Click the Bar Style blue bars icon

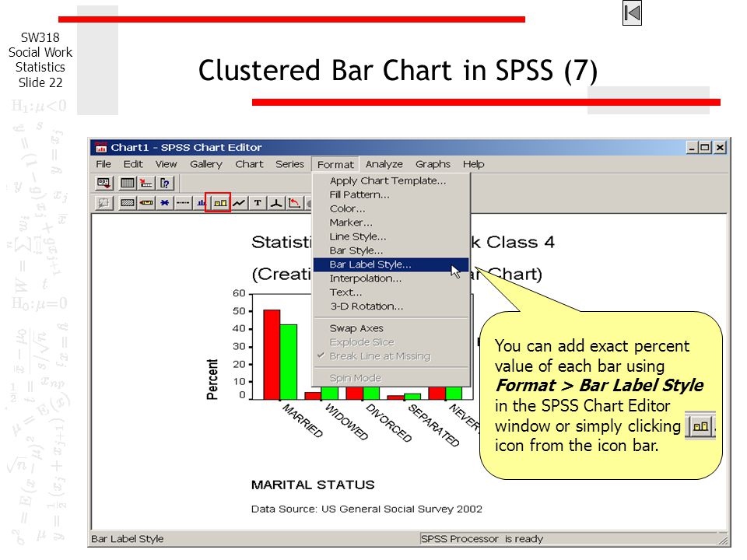click(x=201, y=203)
